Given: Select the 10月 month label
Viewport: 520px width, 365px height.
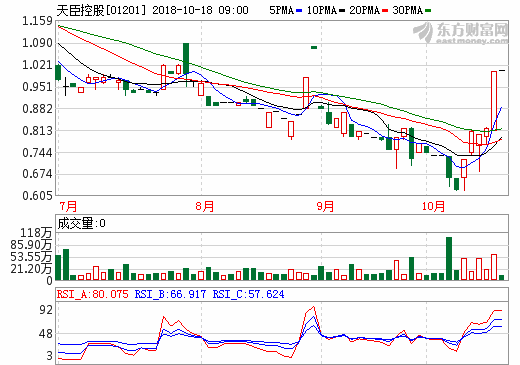Looking at the screenshot, I should click(x=433, y=206).
